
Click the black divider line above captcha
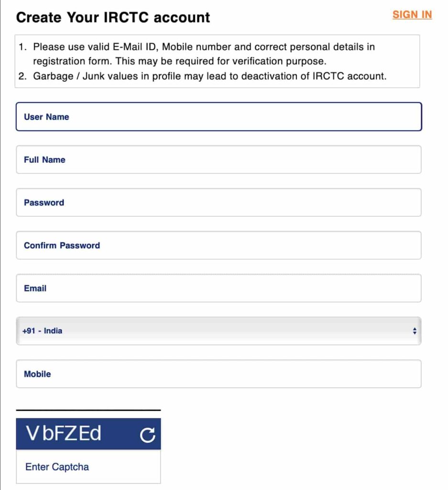coord(88,410)
